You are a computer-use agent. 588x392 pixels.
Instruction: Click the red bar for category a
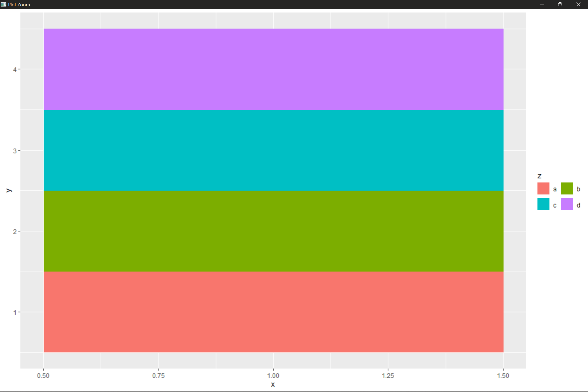(274, 310)
